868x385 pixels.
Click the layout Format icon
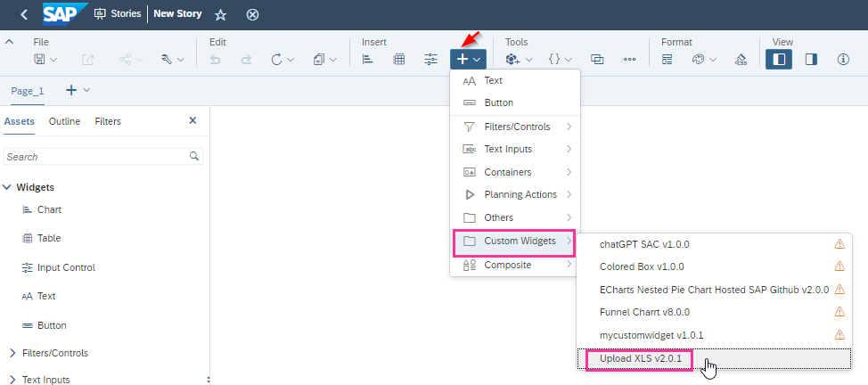pyautogui.click(x=667, y=60)
